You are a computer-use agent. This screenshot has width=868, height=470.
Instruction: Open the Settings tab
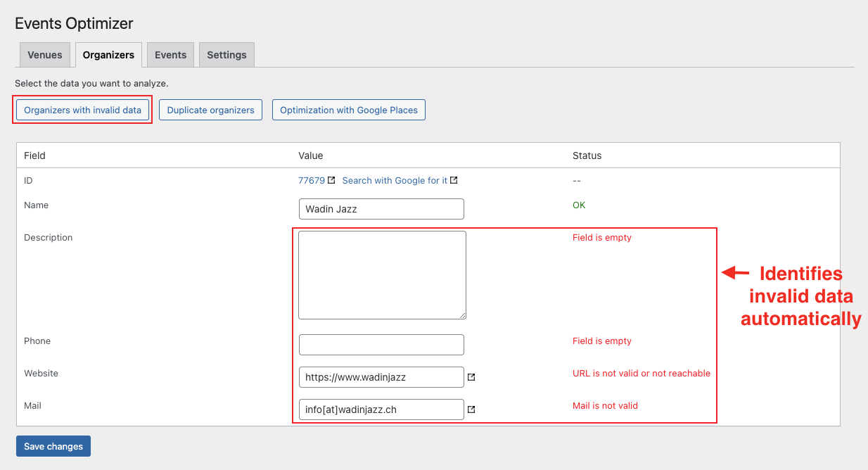pos(226,55)
